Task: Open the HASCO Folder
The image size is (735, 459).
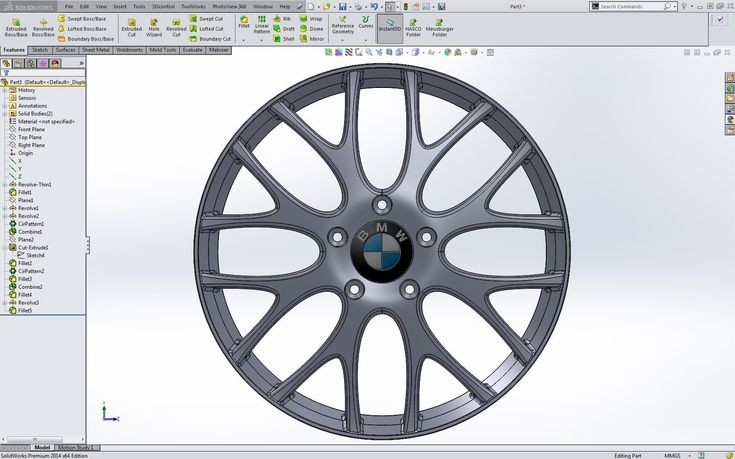Action: click(x=413, y=28)
